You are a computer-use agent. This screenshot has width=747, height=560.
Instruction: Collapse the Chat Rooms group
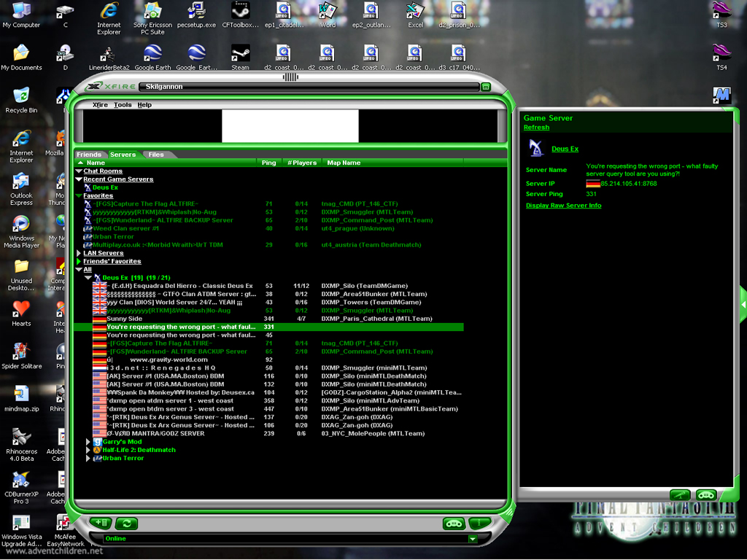coord(79,171)
